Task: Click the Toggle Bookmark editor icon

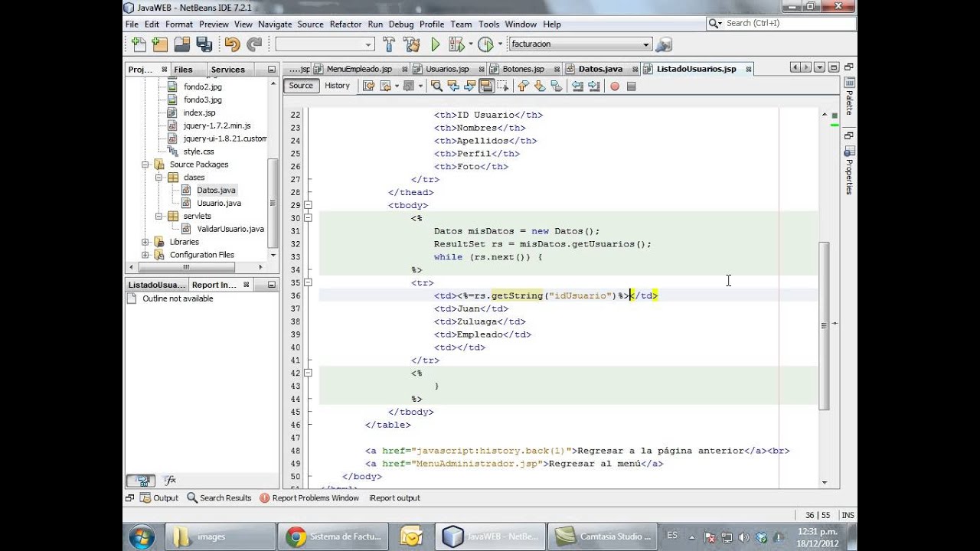Action: [x=557, y=86]
